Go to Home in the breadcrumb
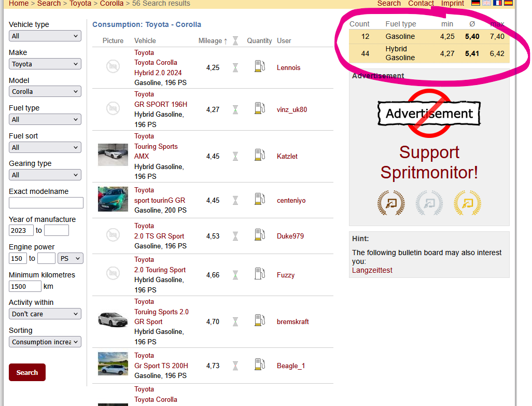Image resolution: width=532 pixels, height=406 pixels. click(19, 4)
